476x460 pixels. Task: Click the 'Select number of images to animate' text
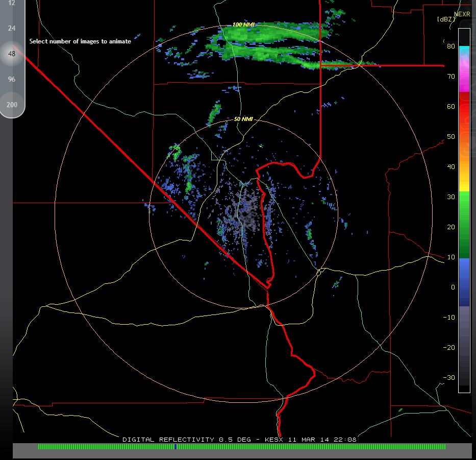point(80,41)
